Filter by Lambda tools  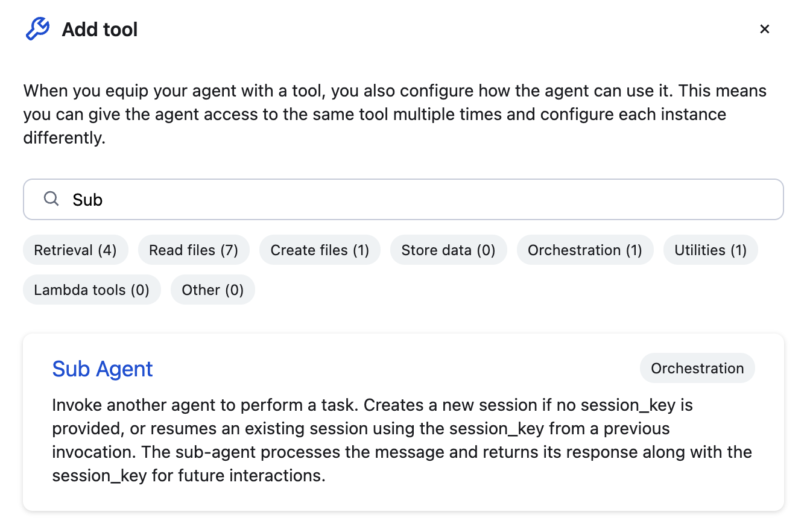click(92, 290)
